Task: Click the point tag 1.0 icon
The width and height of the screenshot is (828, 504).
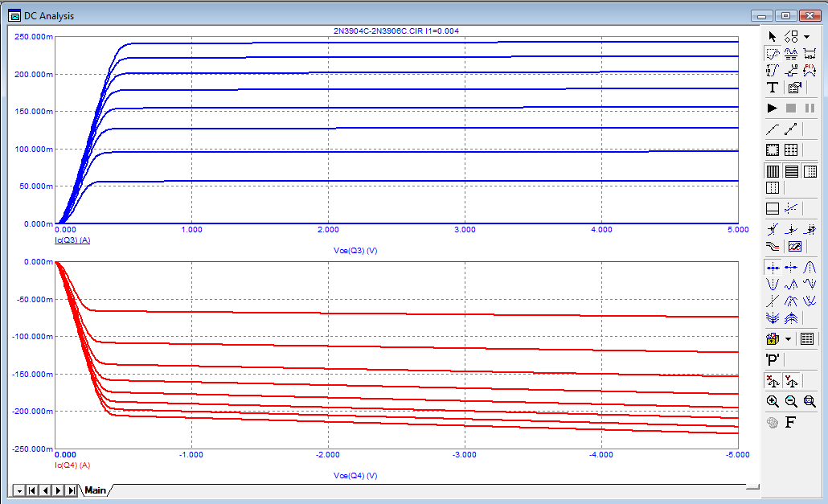Action: click(791, 70)
